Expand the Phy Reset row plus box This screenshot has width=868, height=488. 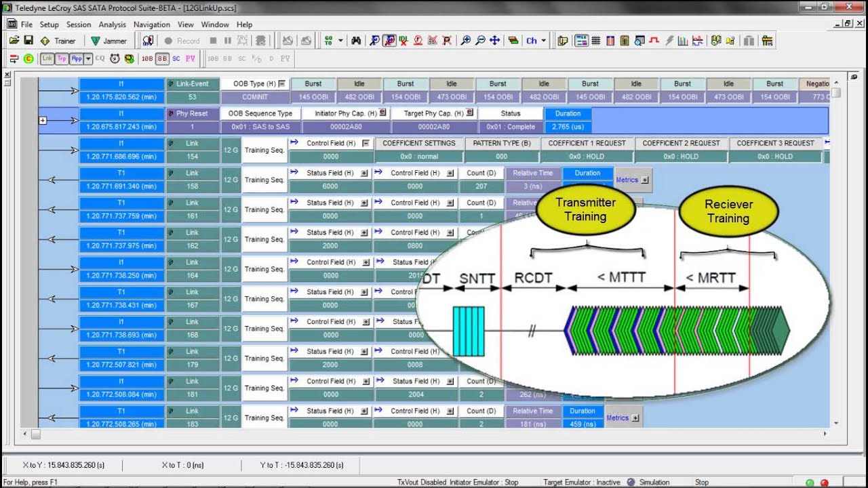point(42,121)
